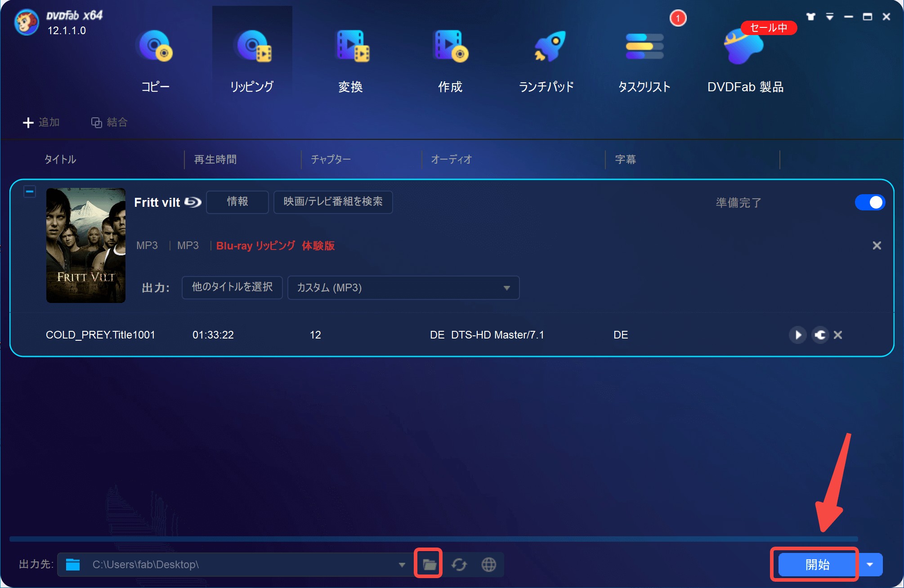The width and height of the screenshot is (904, 588).
Task: Remove COLD_PREY.Title1001 row with X
Action: coord(838,335)
